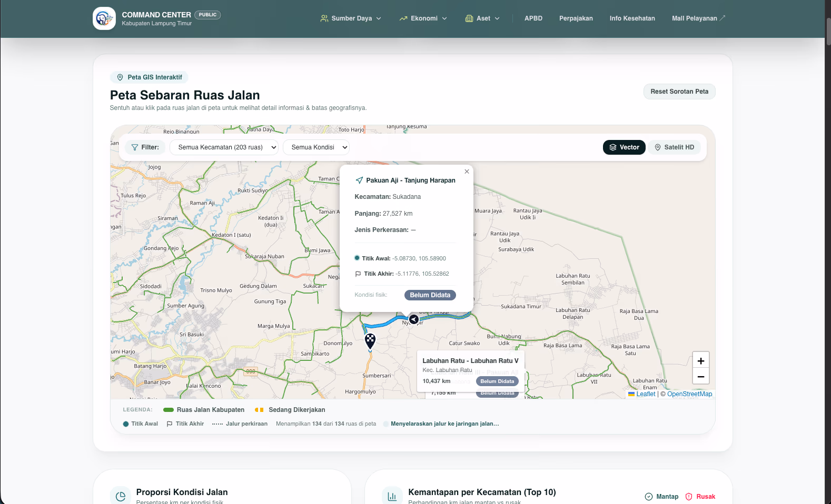Click the Kemantapan per Kecamatan bar chart icon
831x504 pixels.
392,496
